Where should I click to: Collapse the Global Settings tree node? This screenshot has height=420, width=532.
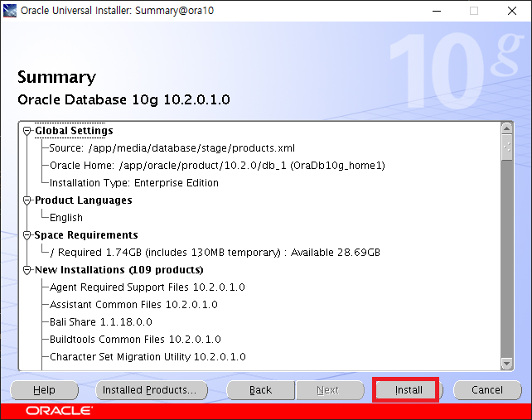[x=27, y=131]
